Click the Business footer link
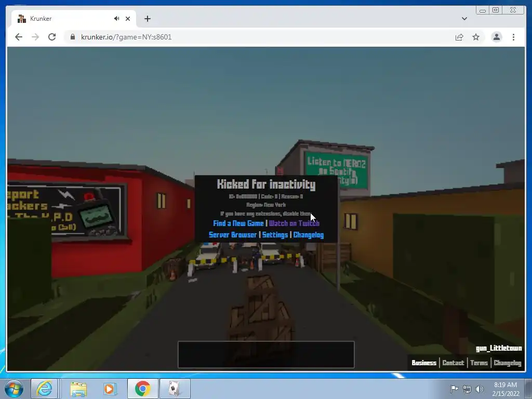The height and width of the screenshot is (399, 532). click(x=424, y=363)
